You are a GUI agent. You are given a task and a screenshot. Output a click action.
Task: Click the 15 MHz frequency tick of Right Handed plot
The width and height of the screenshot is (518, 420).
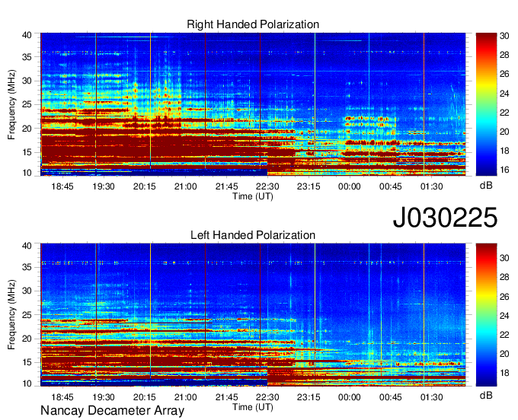click(27, 152)
